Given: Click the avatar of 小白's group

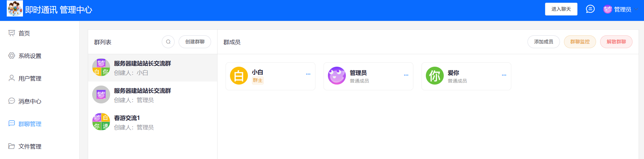Looking at the screenshot, I should click(x=101, y=67).
